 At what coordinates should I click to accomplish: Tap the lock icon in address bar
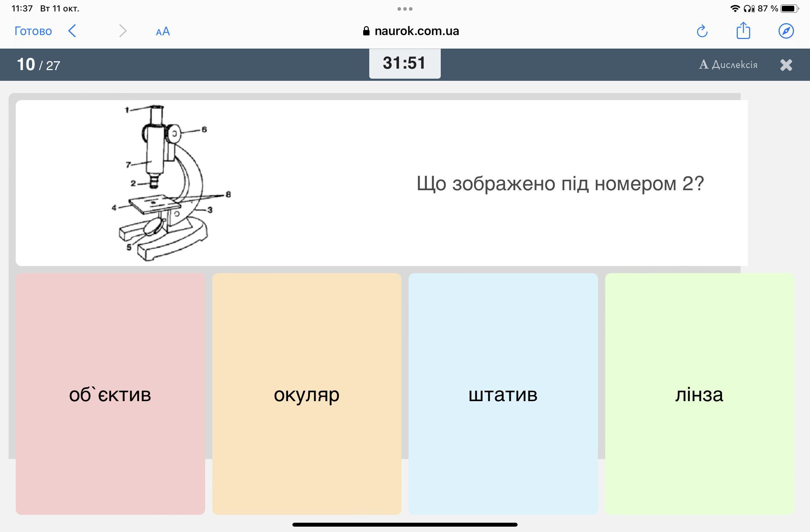(x=366, y=31)
